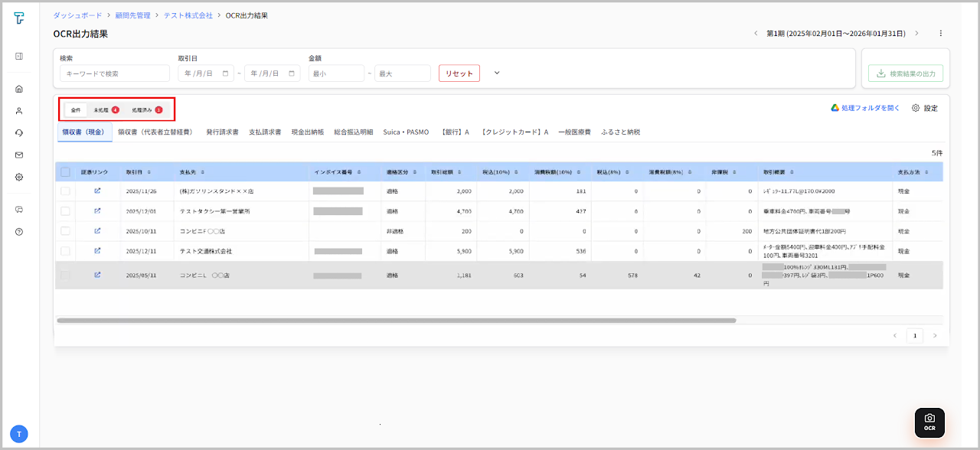Click 検索結果の出力 export button
980x450 pixels.
(906, 73)
